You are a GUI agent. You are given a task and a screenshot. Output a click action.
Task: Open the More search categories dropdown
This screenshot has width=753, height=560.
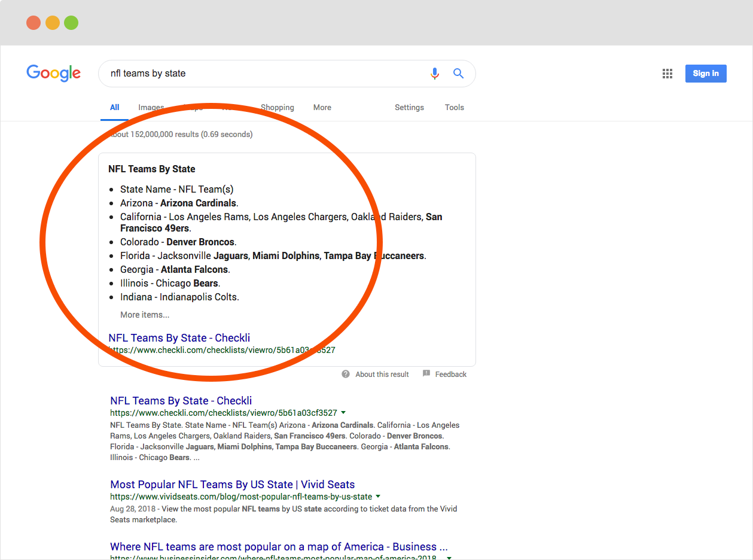322,108
